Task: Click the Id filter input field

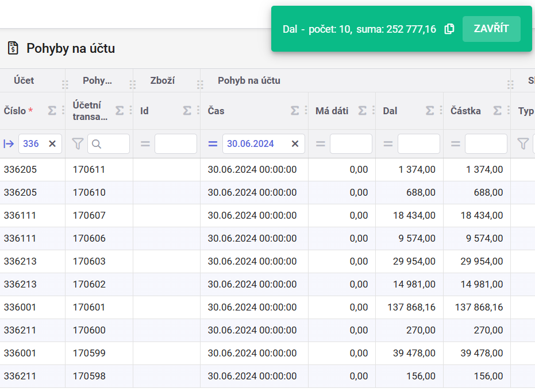Action: pos(176,144)
